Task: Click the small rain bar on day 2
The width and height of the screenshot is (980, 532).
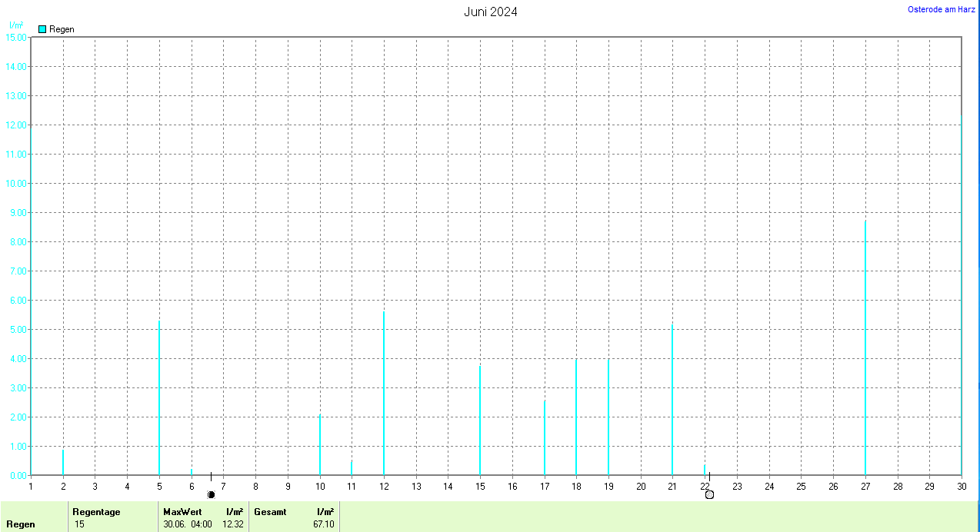Action: (x=63, y=462)
